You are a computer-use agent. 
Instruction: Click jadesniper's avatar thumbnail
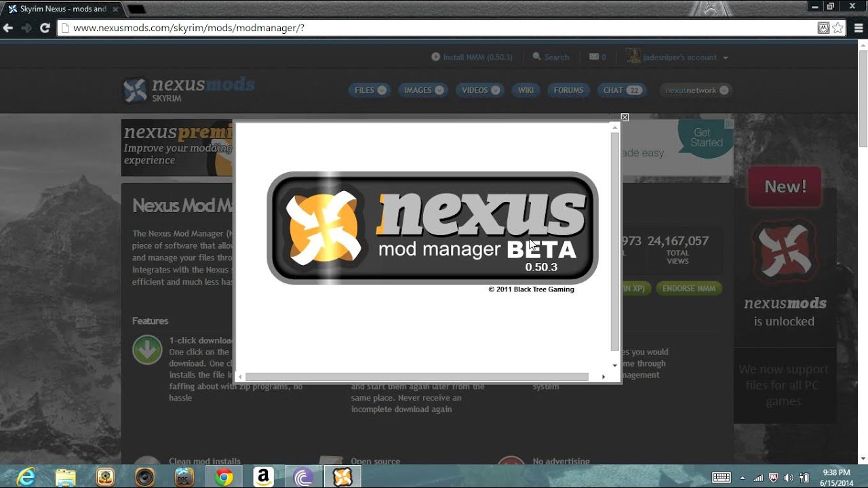click(633, 57)
